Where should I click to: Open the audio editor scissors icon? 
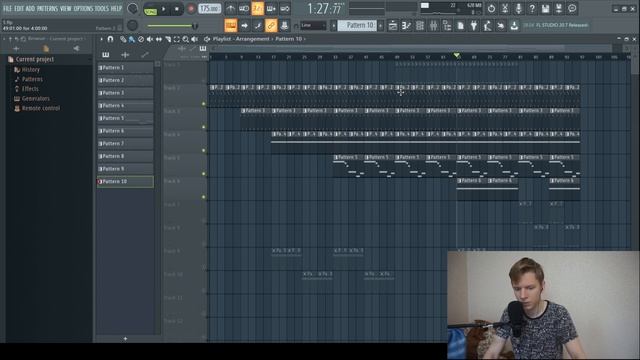coord(505,8)
